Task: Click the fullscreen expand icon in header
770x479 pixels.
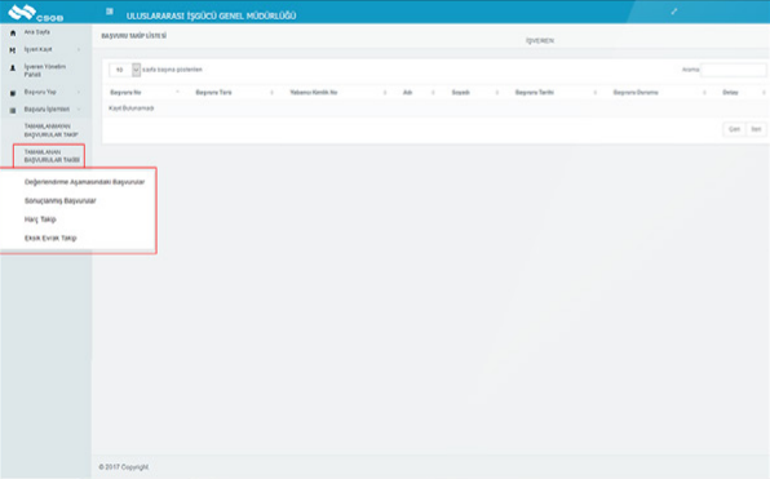Action: (x=674, y=11)
